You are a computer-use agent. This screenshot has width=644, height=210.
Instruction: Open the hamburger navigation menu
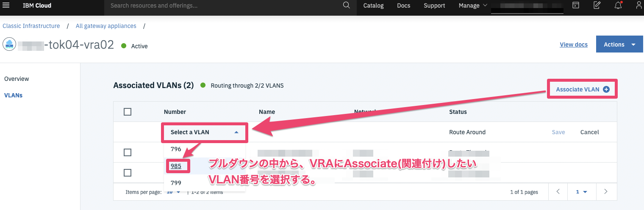6,6
